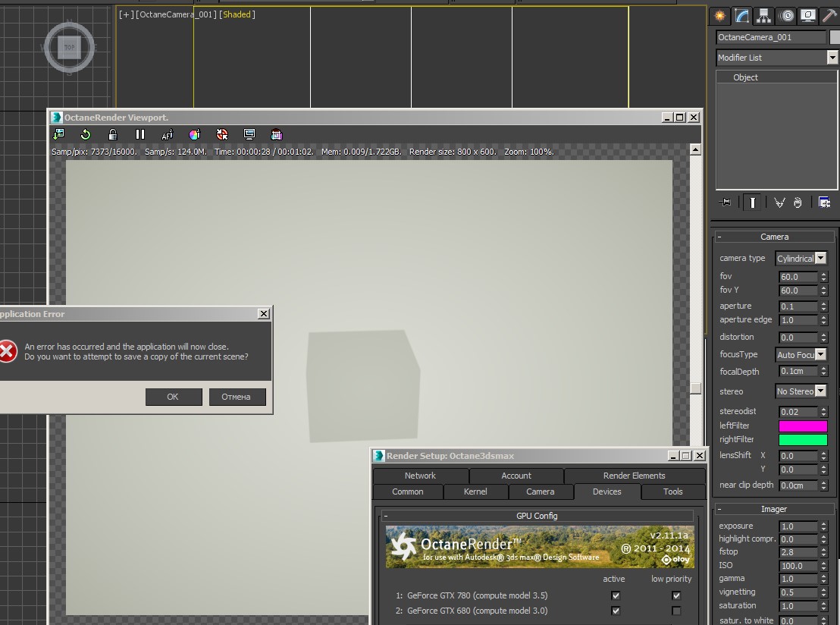
Task: Switch to the Render Elements tab
Action: click(635, 476)
